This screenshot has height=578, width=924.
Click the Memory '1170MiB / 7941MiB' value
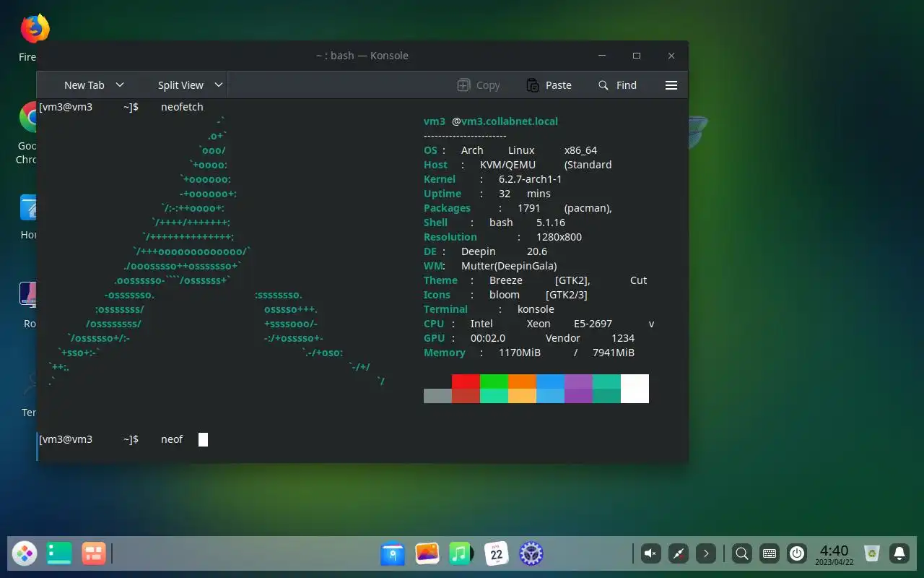click(x=567, y=353)
